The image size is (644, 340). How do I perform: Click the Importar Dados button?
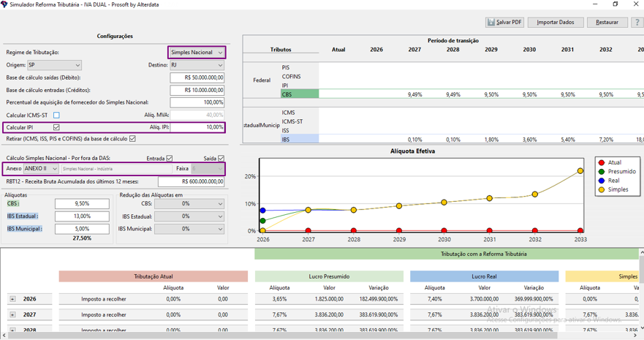pyautogui.click(x=556, y=23)
